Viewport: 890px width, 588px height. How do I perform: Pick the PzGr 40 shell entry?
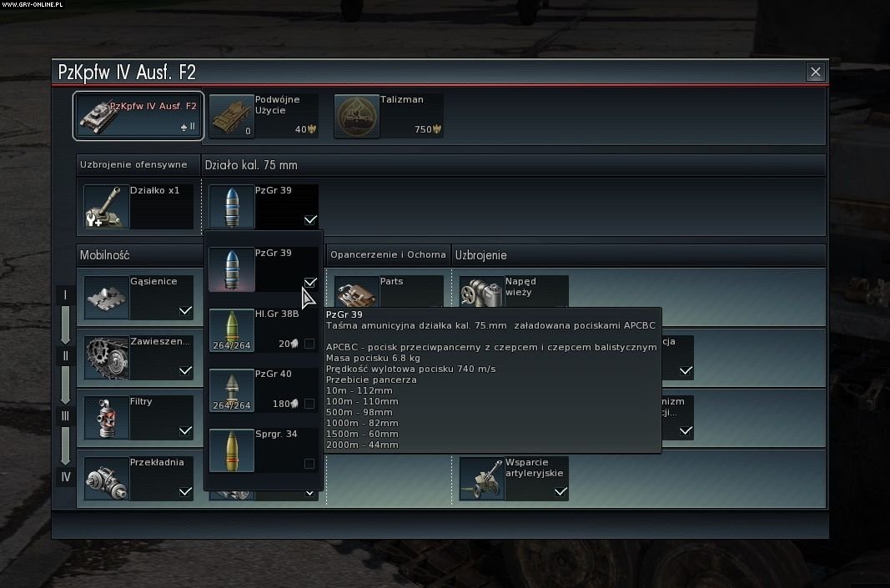pyautogui.click(x=264, y=390)
